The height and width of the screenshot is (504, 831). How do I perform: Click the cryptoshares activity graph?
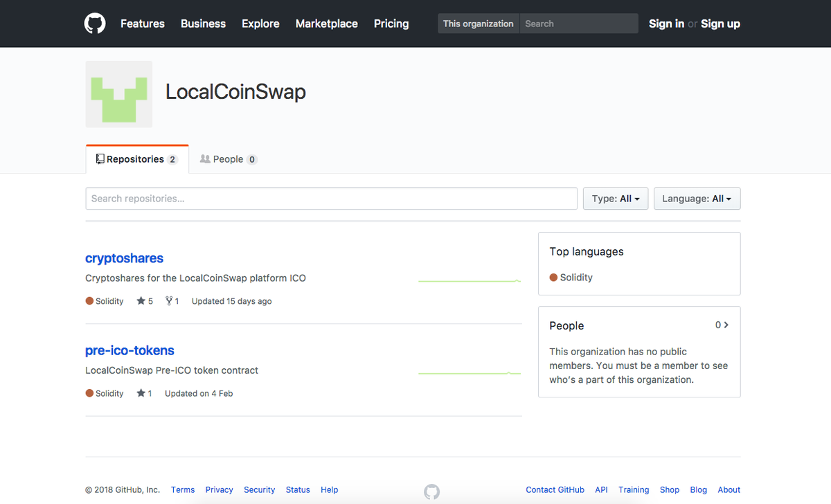click(x=470, y=281)
